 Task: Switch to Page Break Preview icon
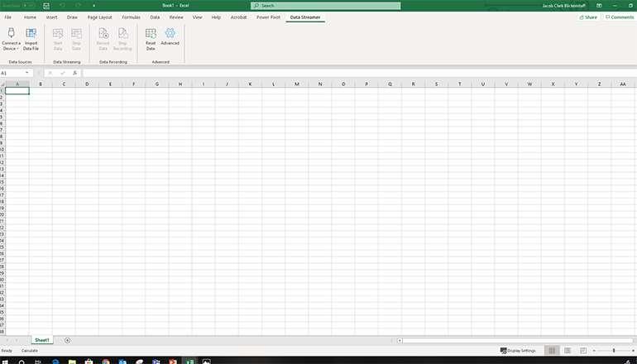coord(583,350)
